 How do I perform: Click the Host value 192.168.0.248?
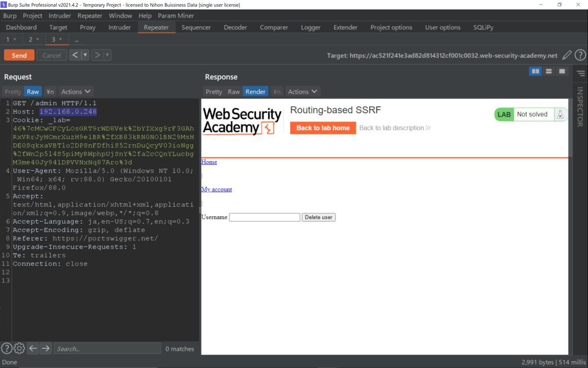tap(68, 111)
